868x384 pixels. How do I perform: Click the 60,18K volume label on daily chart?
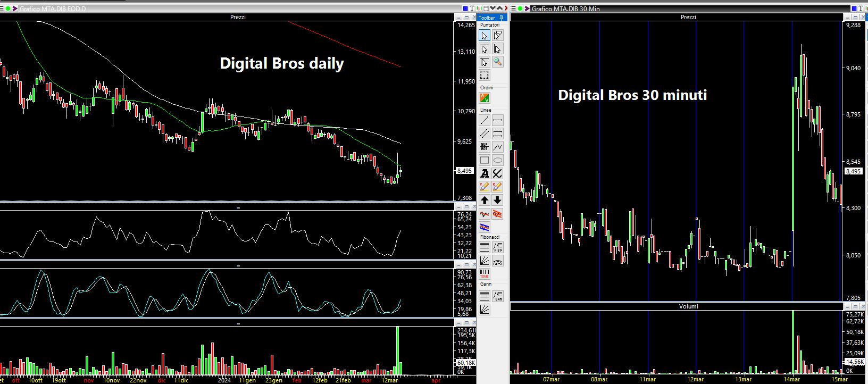466,363
